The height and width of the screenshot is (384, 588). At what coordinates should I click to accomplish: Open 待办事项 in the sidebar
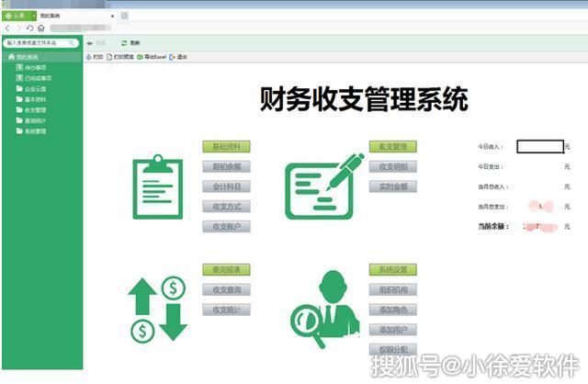31,67
